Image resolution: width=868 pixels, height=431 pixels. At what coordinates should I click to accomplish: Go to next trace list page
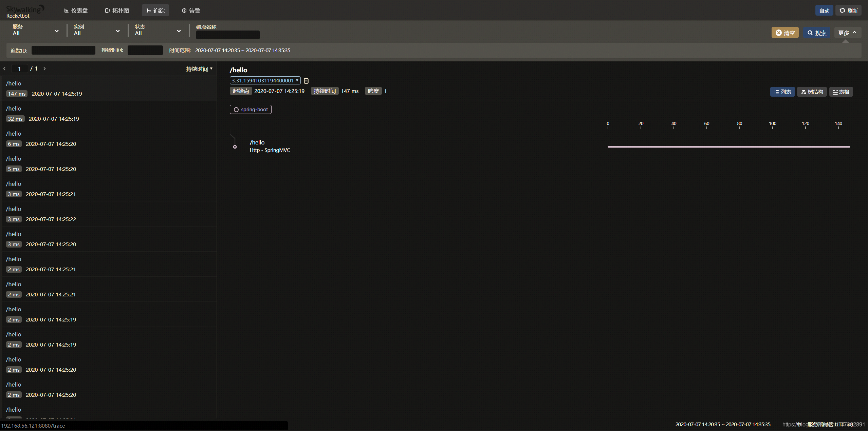pos(44,68)
